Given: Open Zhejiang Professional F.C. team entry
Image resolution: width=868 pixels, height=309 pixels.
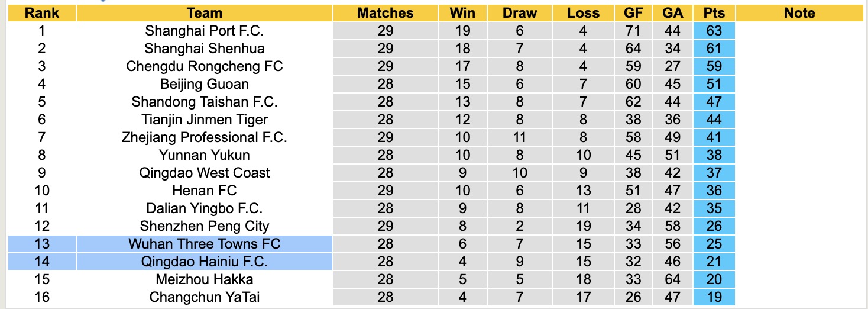Looking at the screenshot, I should pos(204,137).
